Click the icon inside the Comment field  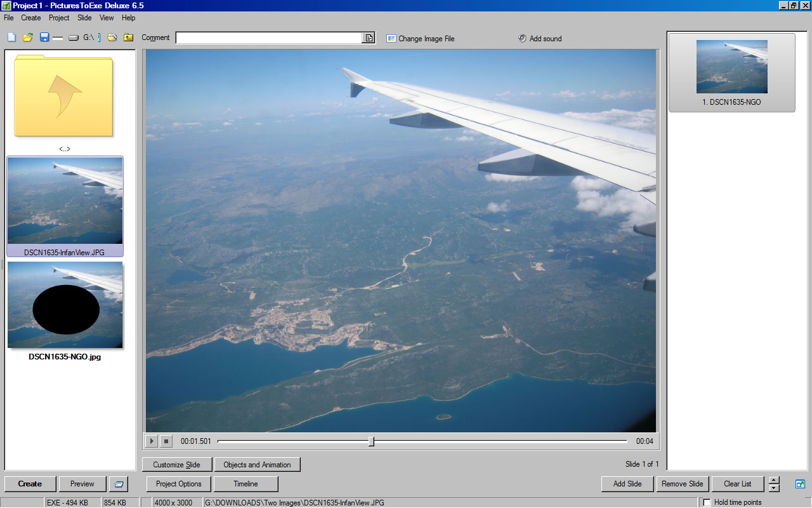coord(369,38)
